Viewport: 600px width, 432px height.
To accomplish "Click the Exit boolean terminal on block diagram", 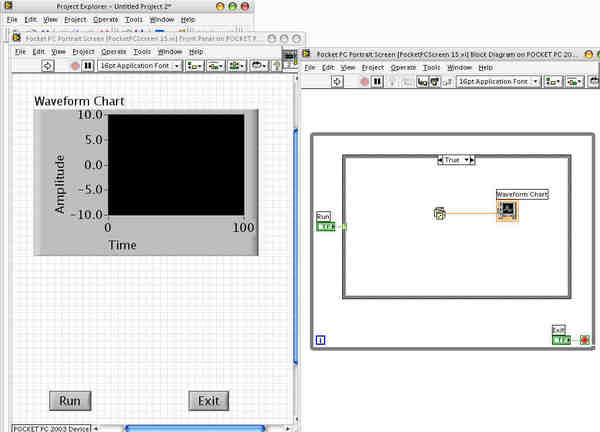I will click(561, 340).
